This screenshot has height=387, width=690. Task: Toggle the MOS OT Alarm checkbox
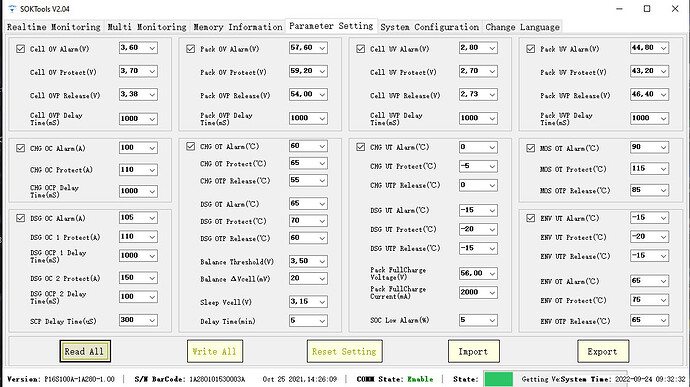[530, 148]
